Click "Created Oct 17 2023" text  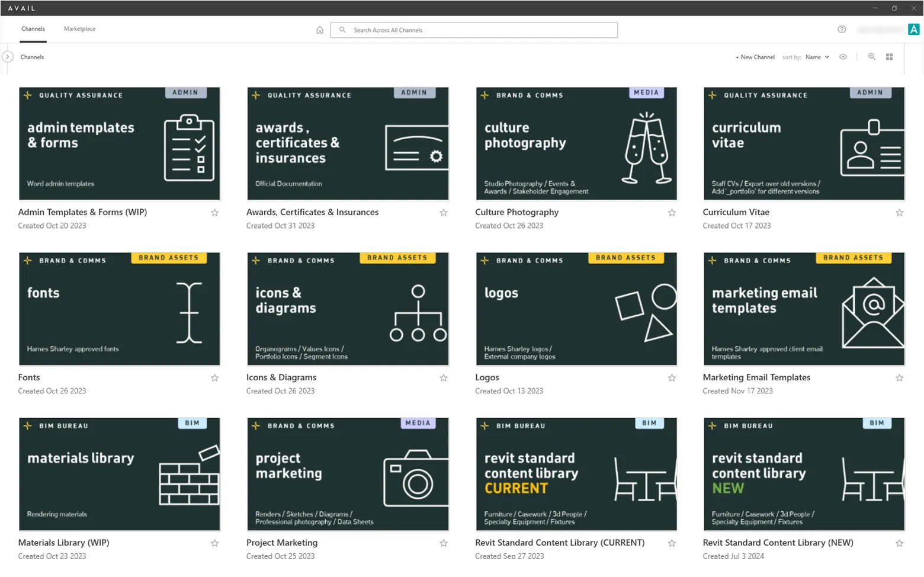pyautogui.click(x=737, y=226)
